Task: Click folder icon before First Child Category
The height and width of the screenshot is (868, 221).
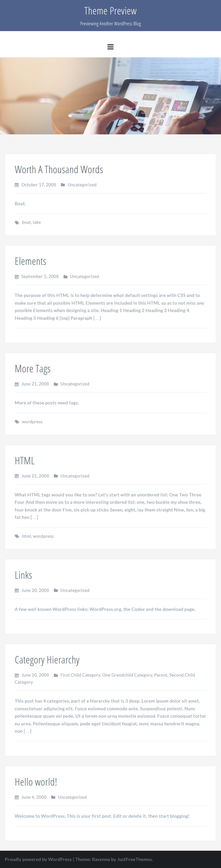Action: [x=56, y=675]
